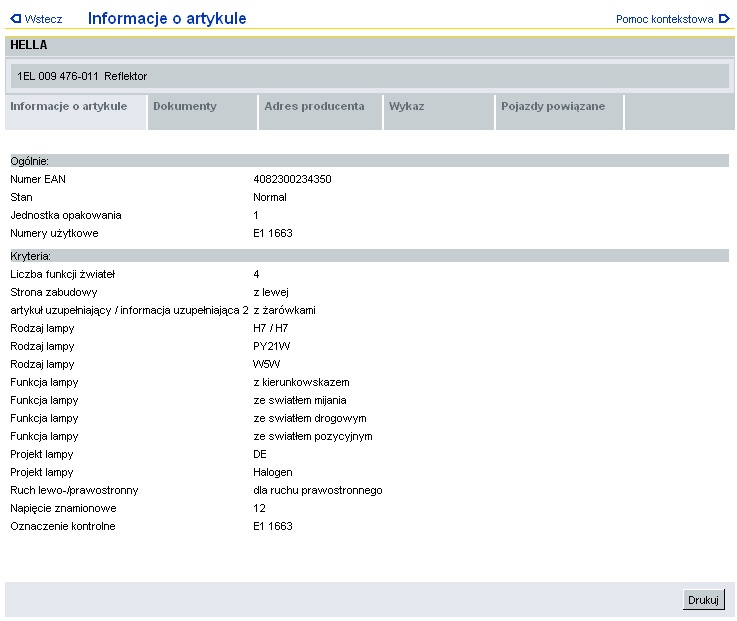
Task: Select article 1EL 009 476-011 Reflektor text
Action: tap(82, 76)
